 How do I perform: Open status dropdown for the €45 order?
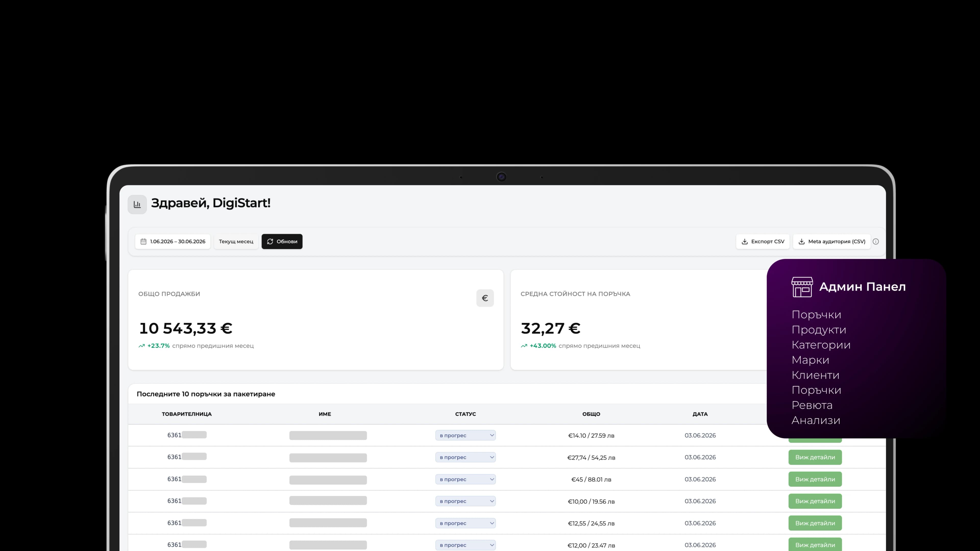click(x=465, y=479)
